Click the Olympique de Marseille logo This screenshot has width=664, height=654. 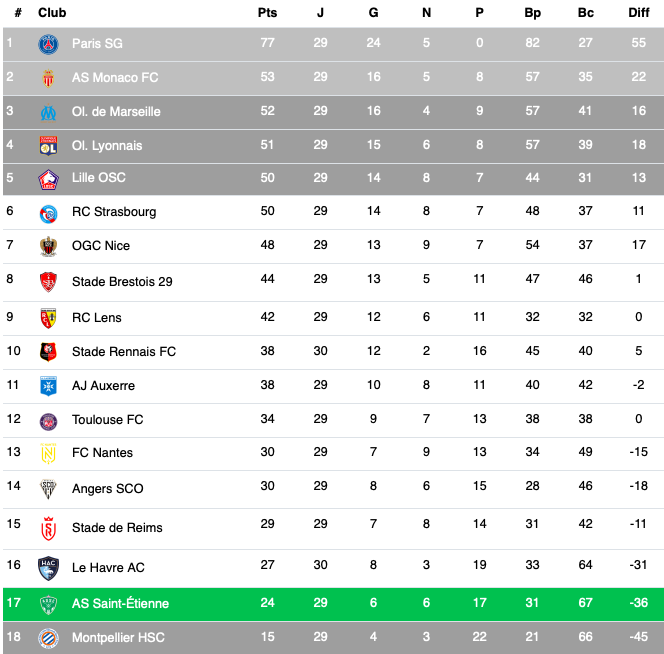click(x=48, y=111)
